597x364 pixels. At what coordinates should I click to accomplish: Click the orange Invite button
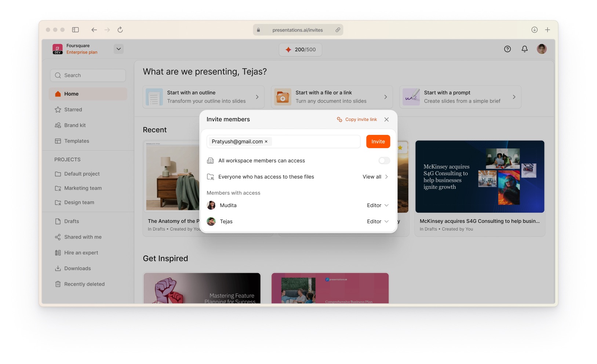click(378, 141)
